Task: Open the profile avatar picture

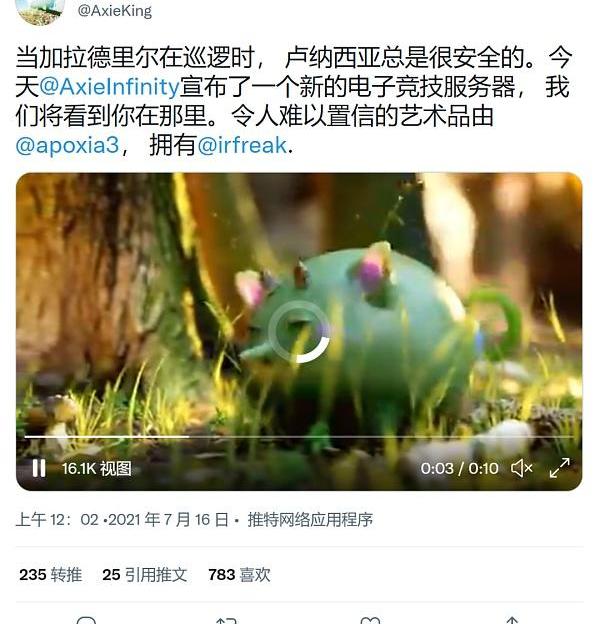Action: [x=40, y=11]
